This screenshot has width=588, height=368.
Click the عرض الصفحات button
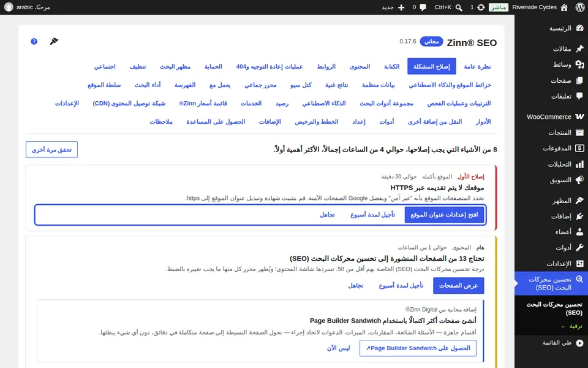(x=458, y=286)
